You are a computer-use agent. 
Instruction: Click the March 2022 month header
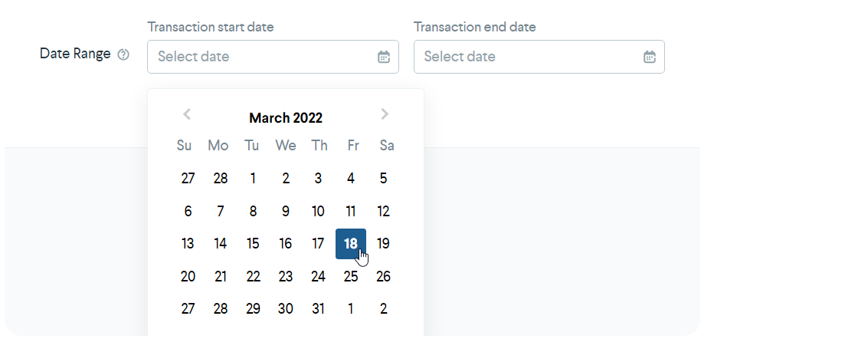point(286,118)
